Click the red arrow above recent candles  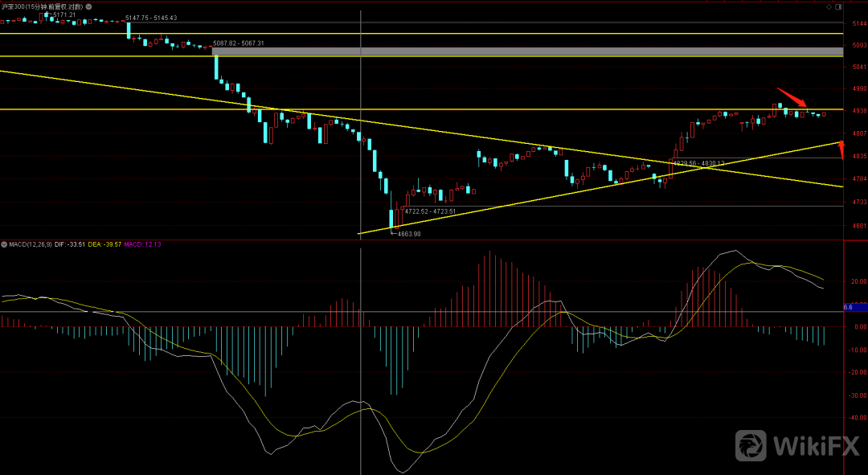click(792, 96)
